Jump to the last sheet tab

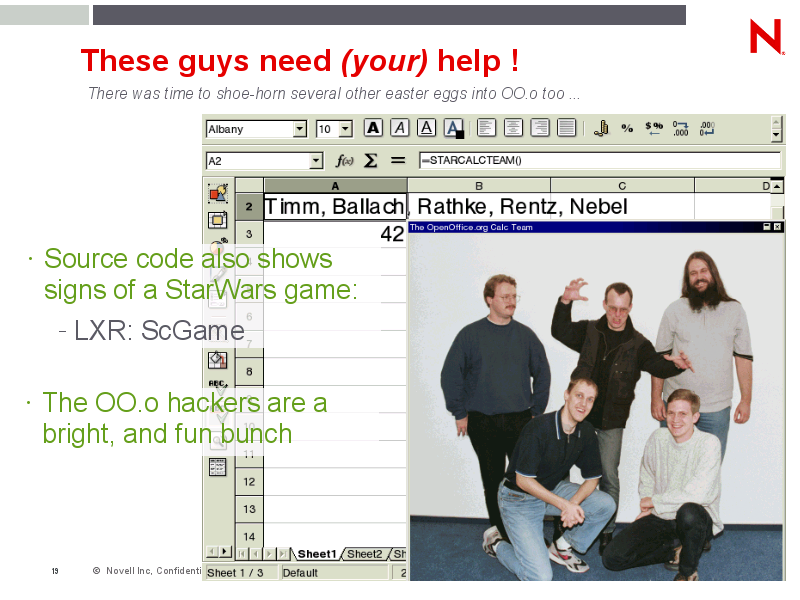tap(283, 554)
